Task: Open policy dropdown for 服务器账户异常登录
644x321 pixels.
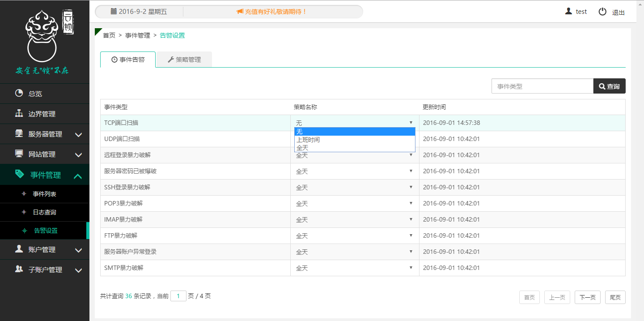Action: coord(355,252)
